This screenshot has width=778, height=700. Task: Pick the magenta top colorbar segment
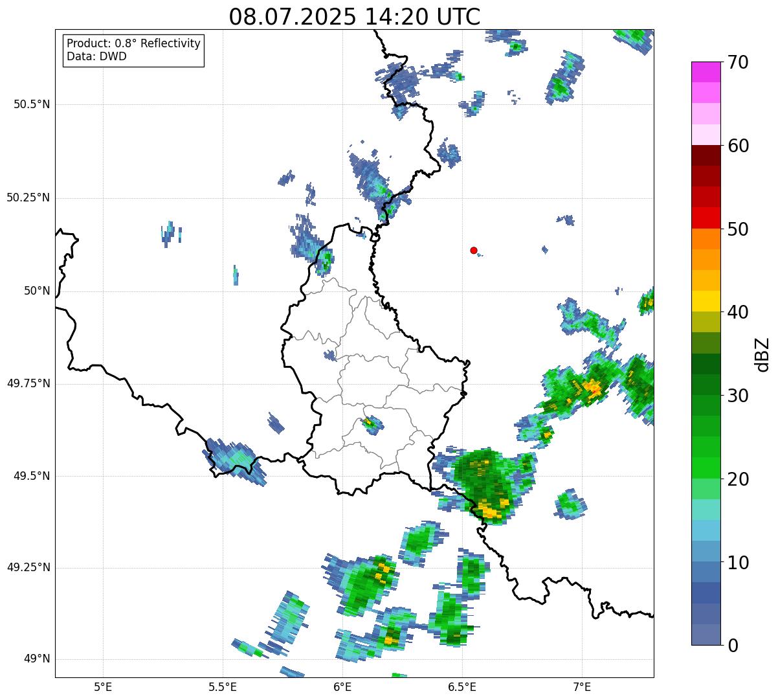coord(706,72)
